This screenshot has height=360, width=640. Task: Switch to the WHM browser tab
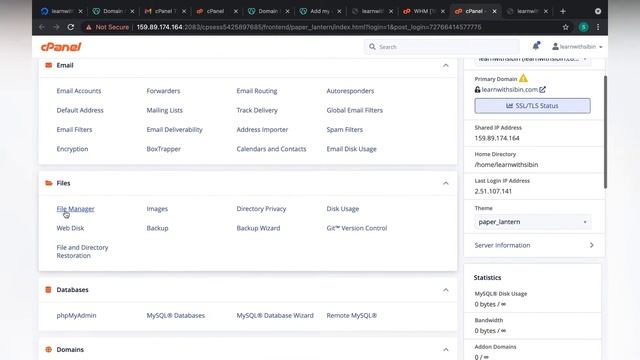pos(424,11)
